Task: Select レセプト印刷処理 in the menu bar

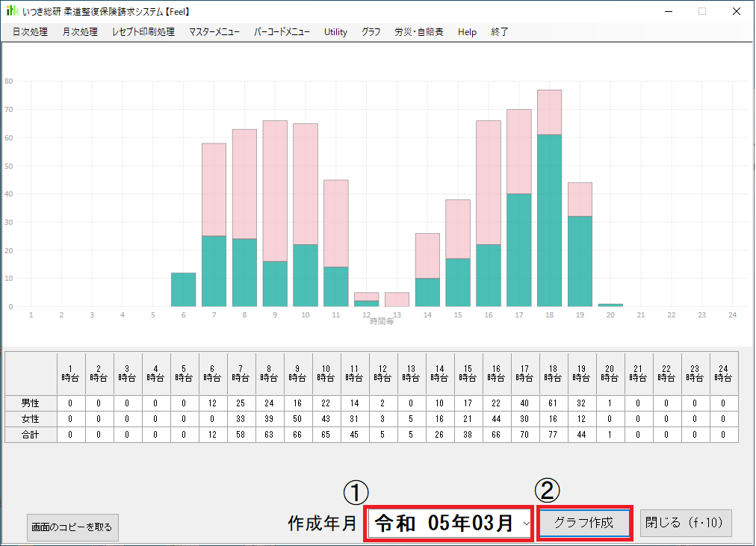Action: point(143,32)
